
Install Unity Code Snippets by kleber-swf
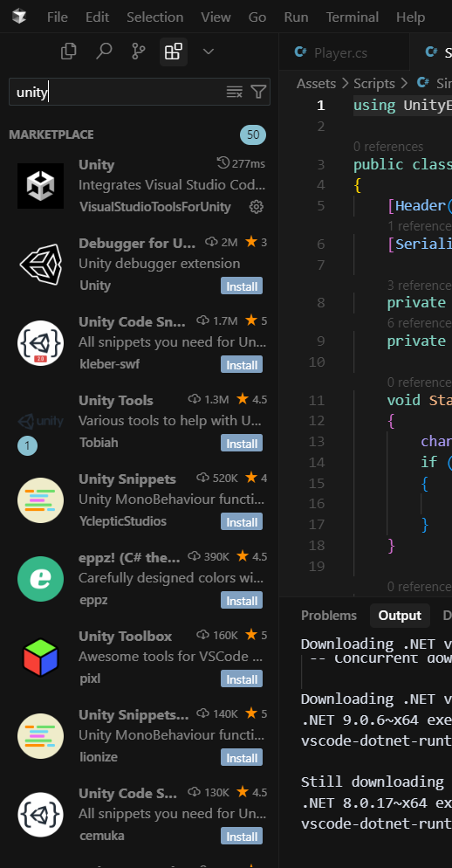pyautogui.click(x=242, y=365)
